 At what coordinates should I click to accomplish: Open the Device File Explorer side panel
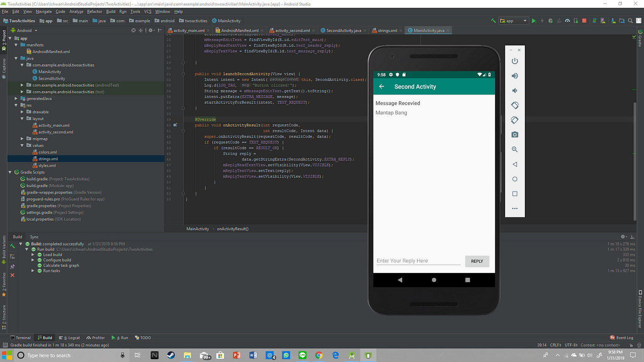(640, 309)
